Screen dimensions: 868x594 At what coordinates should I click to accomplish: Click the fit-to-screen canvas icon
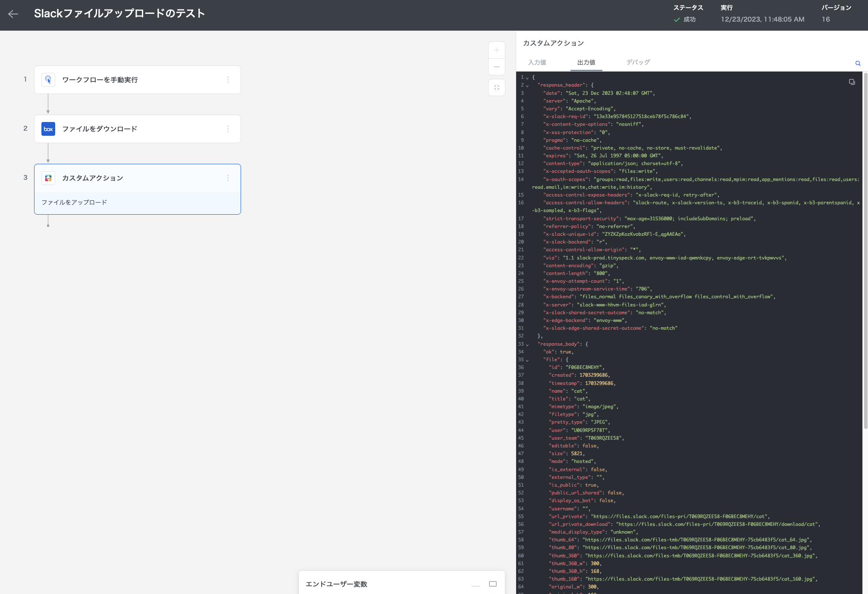point(496,88)
